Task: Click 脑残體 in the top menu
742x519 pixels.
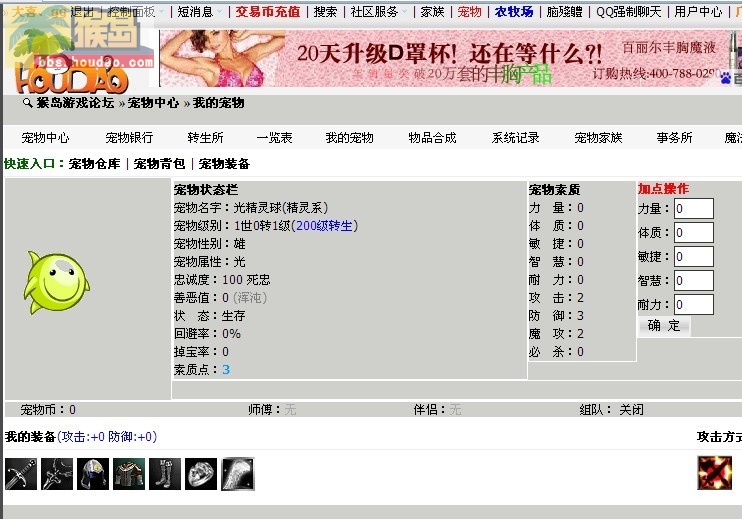Action: point(565,11)
